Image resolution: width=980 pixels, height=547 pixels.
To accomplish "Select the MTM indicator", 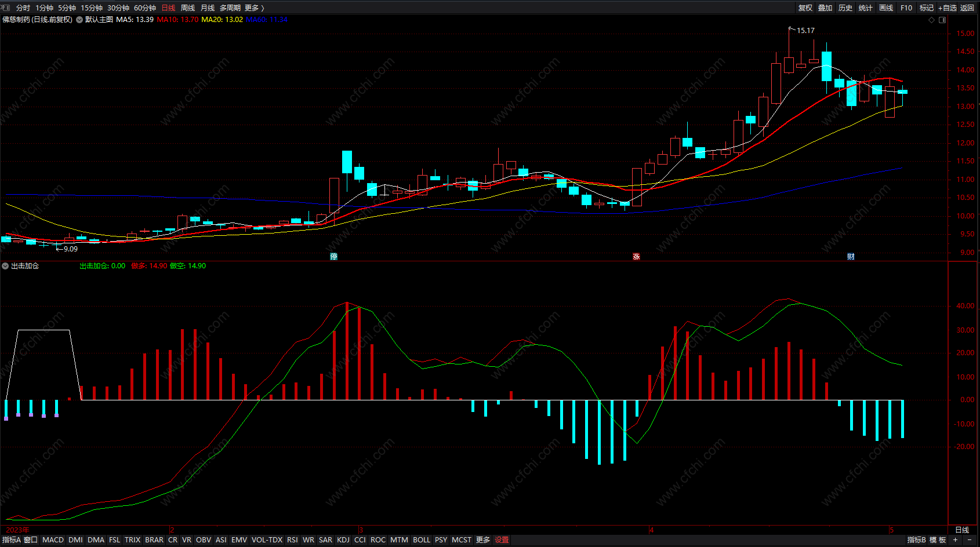I will (x=399, y=540).
